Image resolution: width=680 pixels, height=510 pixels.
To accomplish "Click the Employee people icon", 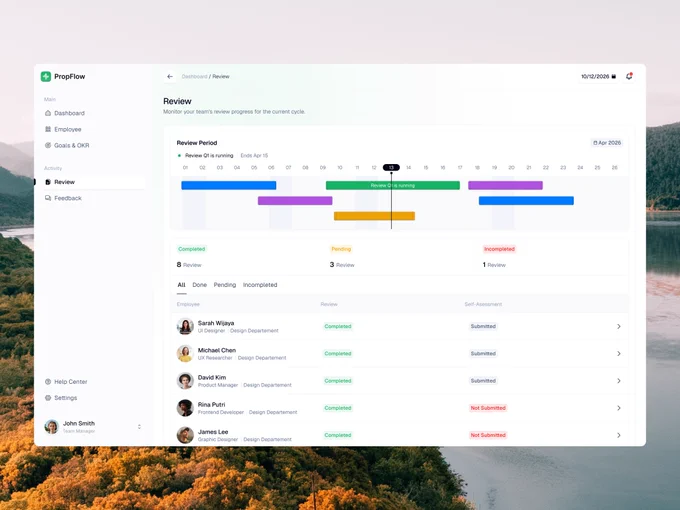I will 48,129.
